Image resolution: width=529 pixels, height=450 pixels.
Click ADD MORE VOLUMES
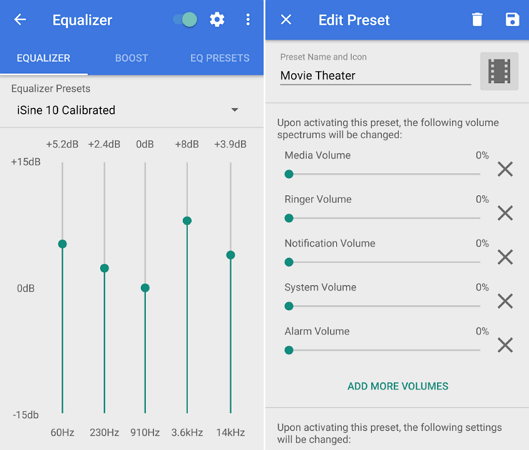pos(398,386)
